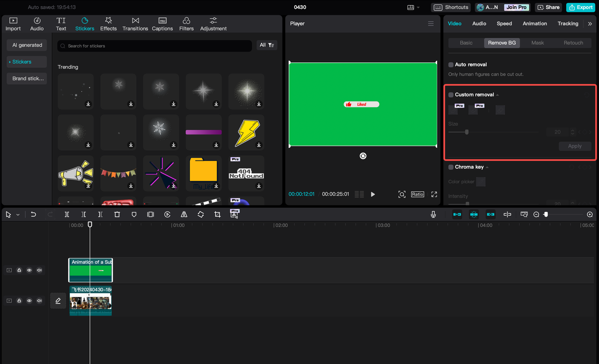This screenshot has width=599, height=364.
Task: Undo the last action
Action: (x=33, y=214)
